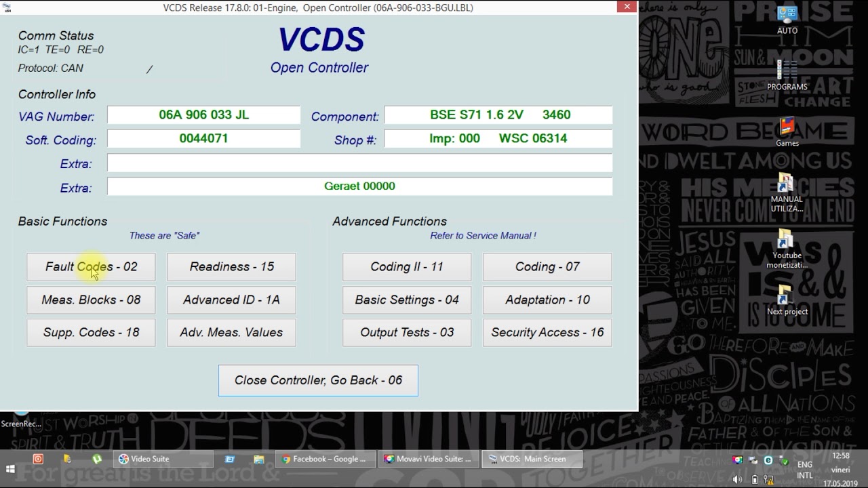This screenshot has height=488, width=868.
Task: Open the volume speaker tray icon
Action: (738, 479)
